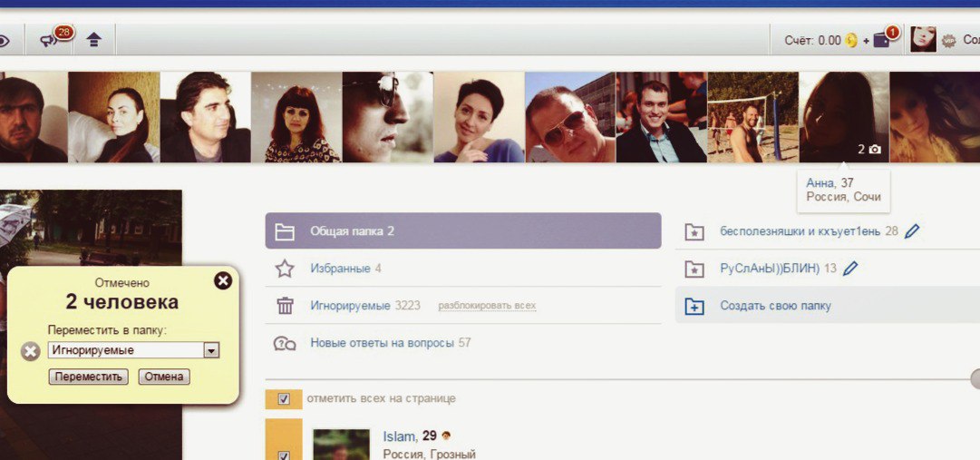Click the gold coin icon next to account balance

(851, 41)
